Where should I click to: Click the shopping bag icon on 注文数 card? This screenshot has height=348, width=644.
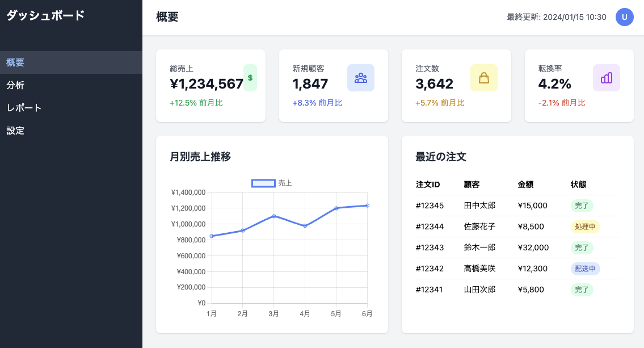pos(484,78)
